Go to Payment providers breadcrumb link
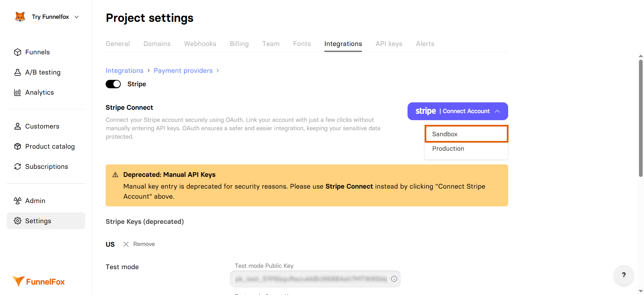Viewport: 644px width, 295px height. click(183, 70)
